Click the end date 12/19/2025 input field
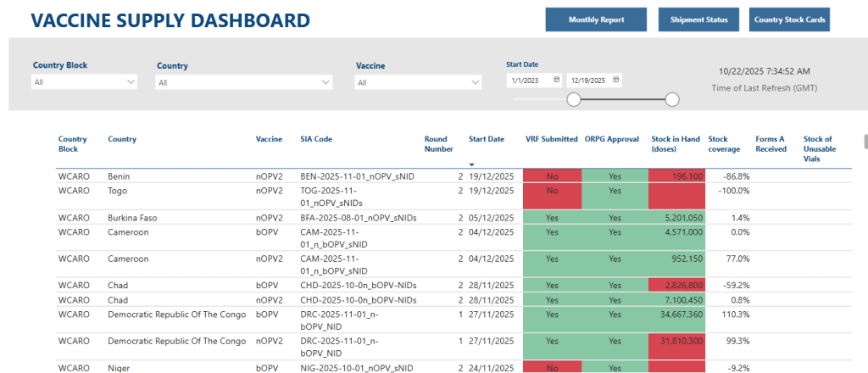The width and height of the screenshot is (868, 373). pos(587,80)
